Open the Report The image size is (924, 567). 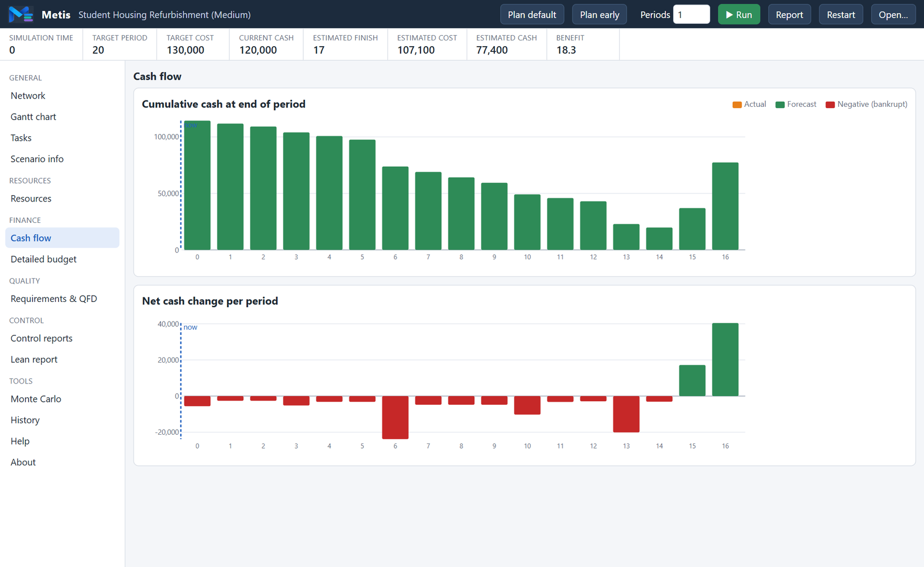coord(789,14)
